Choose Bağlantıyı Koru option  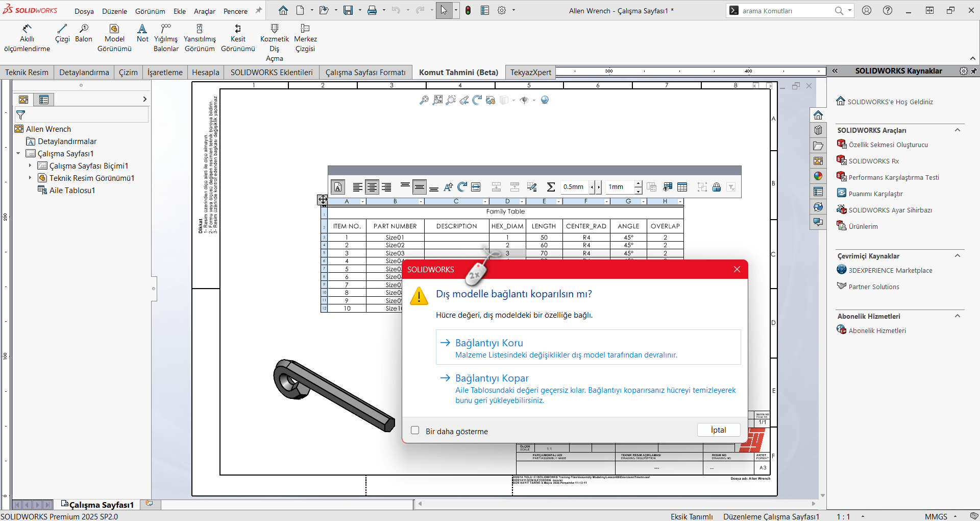[588, 347]
